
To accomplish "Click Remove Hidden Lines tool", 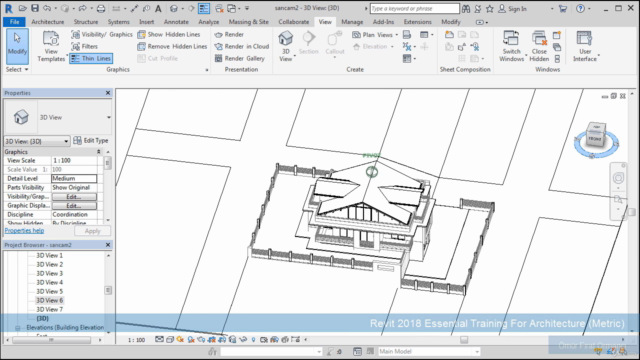I will coord(172,47).
